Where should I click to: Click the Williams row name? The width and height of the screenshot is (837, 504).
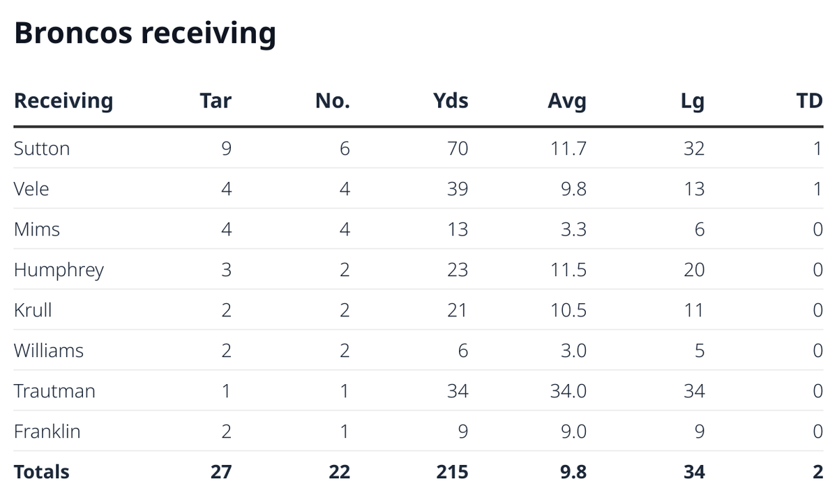click(x=49, y=351)
